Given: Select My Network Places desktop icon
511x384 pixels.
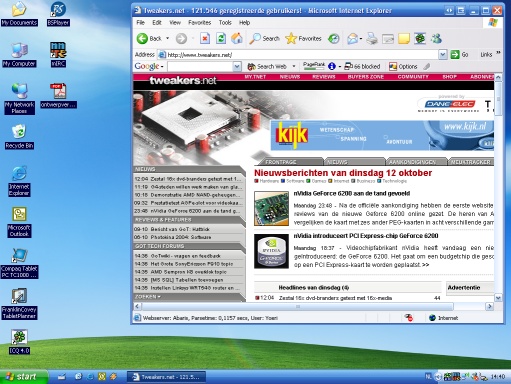Looking at the screenshot, I should click(x=19, y=99).
